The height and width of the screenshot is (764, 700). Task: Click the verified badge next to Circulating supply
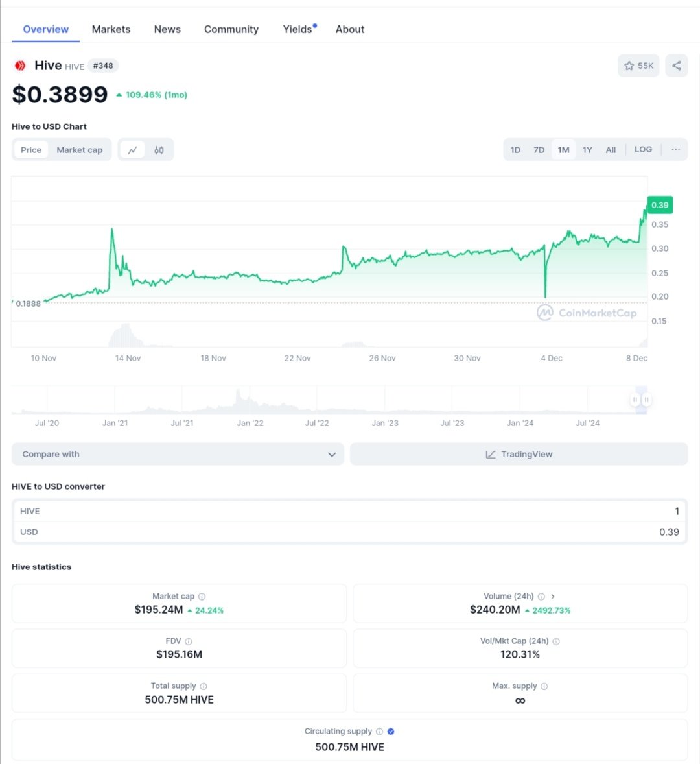pos(390,731)
